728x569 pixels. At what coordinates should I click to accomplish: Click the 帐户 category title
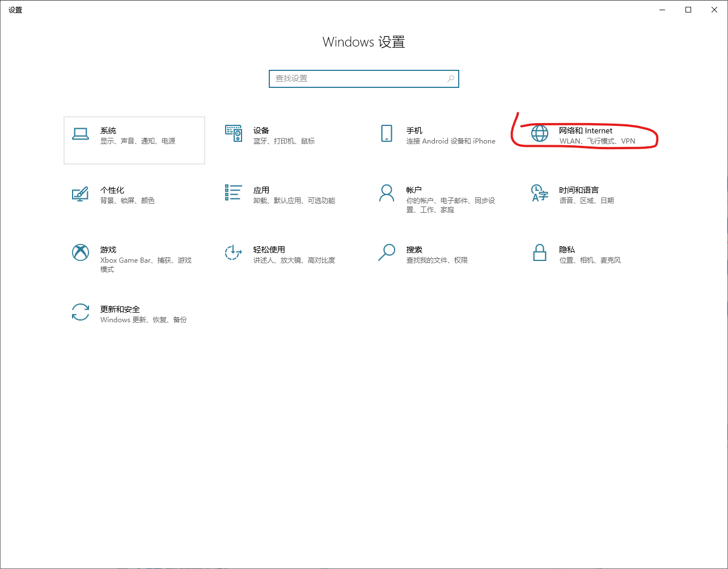(x=414, y=190)
